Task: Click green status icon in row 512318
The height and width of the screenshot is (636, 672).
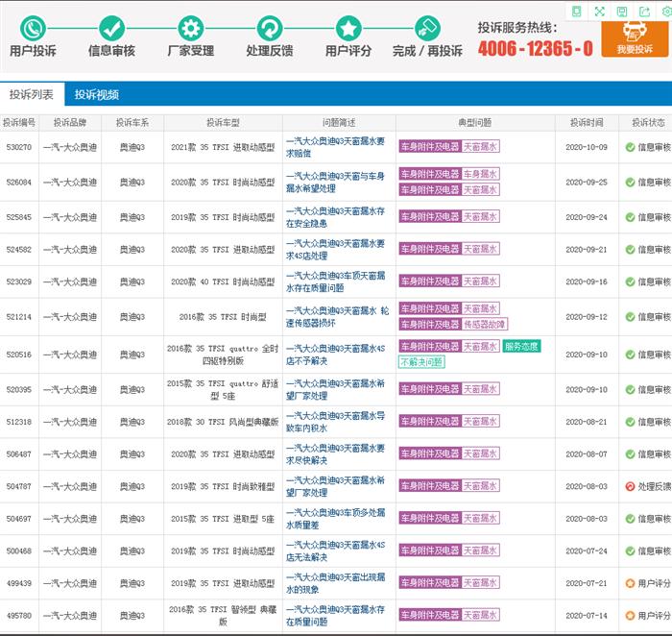Action: coord(630,422)
